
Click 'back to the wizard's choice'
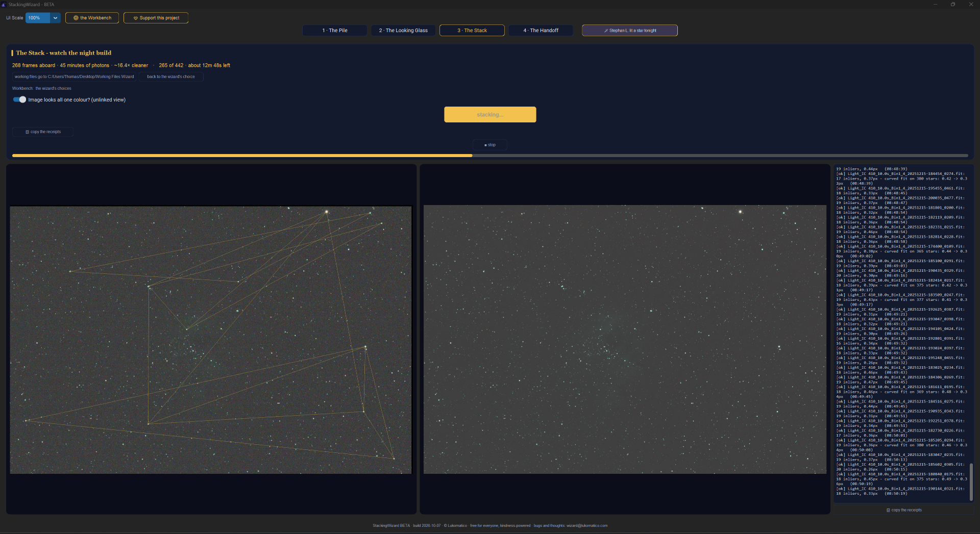pos(171,77)
